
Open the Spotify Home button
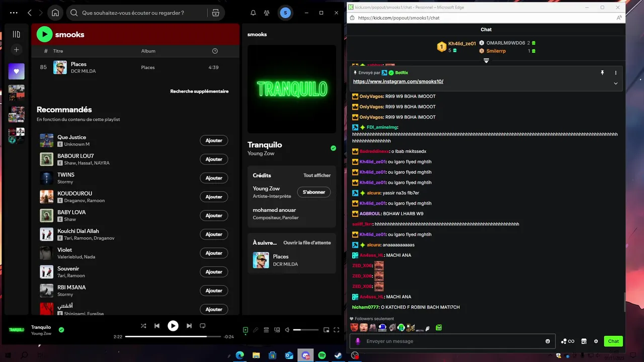pos(55,13)
